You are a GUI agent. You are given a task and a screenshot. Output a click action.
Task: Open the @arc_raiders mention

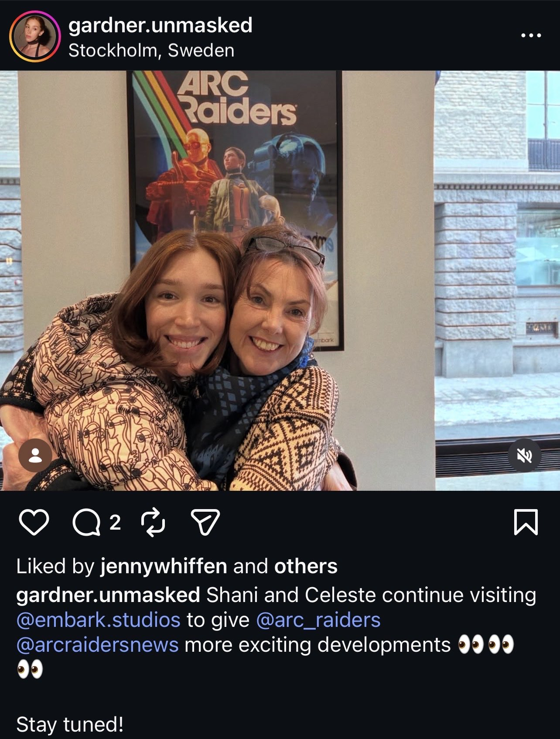click(318, 620)
